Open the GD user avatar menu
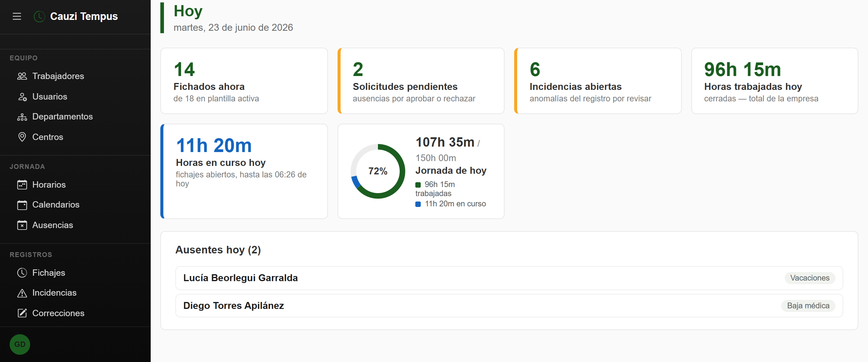868x362 pixels. click(20, 344)
